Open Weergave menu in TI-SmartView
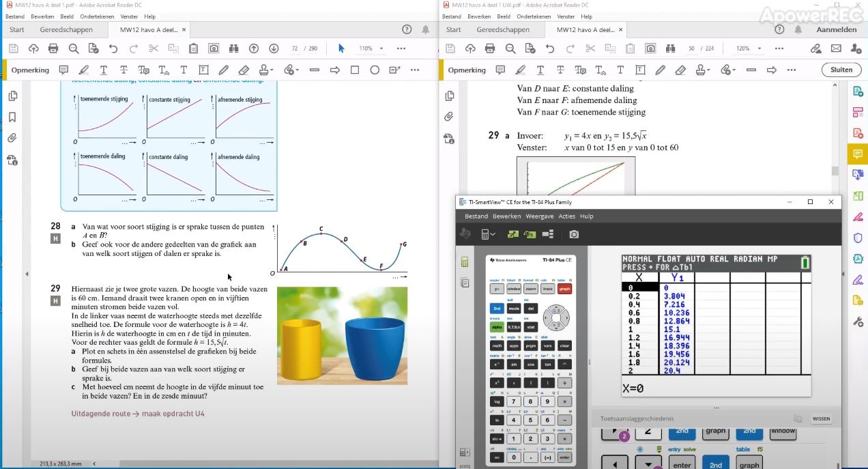The height and width of the screenshot is (469, 868). [x=539, y=216]
